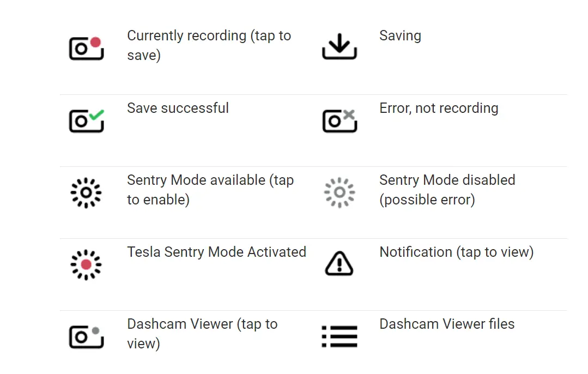Open the Dashcam Viewer gray dot icon
588x374 pixels.
click(x=86, y=336)
